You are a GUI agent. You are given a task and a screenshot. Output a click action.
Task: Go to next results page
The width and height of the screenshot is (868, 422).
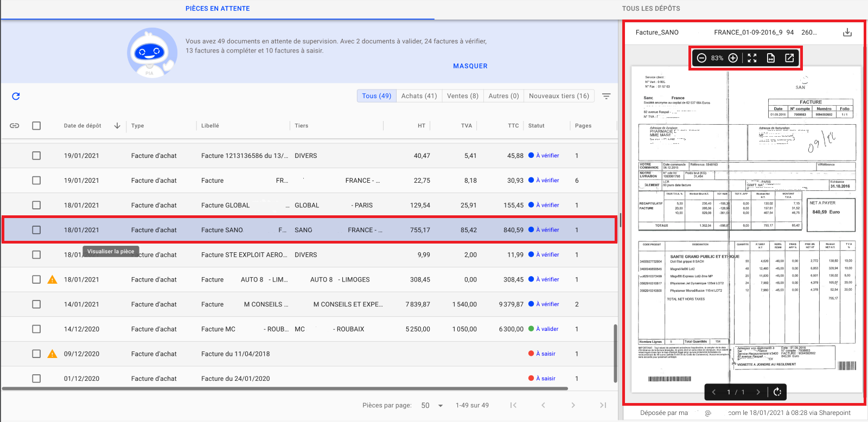click(573, 405)
